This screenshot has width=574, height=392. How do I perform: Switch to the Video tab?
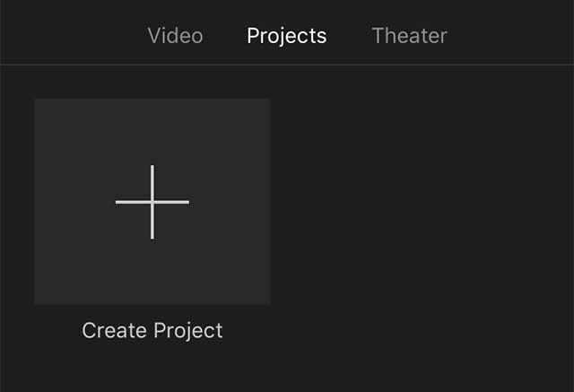(175, 36)
